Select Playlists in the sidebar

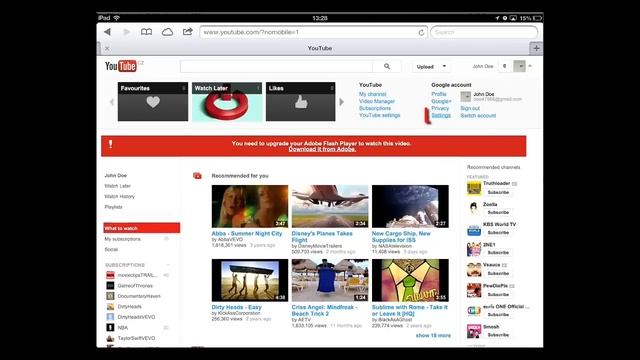pyautogui.click(x=113, y=207)
